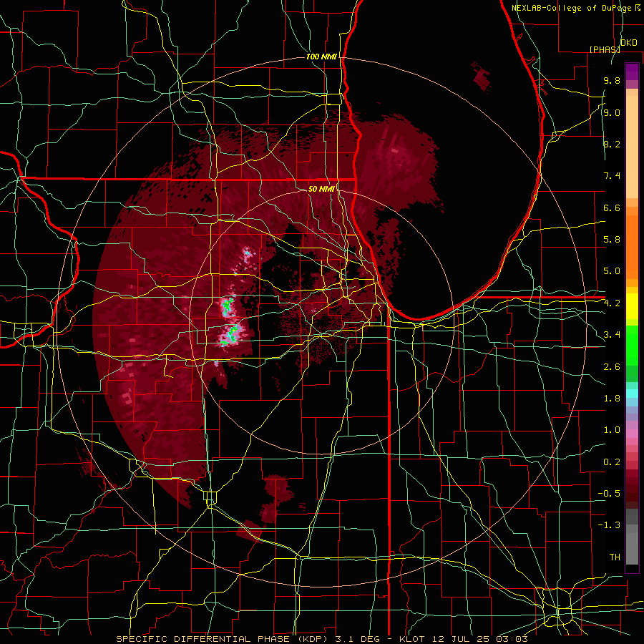644x644 pixels.
Task: Click the "-1.3" color scale value
Action: point(609,525)
